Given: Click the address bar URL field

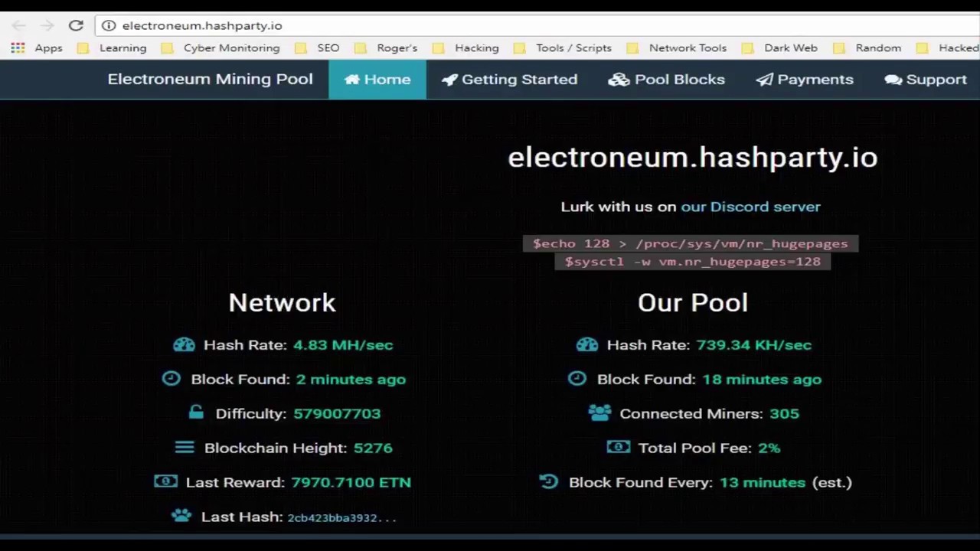Looking at the screenshot, I should click(x=536, y=25).
